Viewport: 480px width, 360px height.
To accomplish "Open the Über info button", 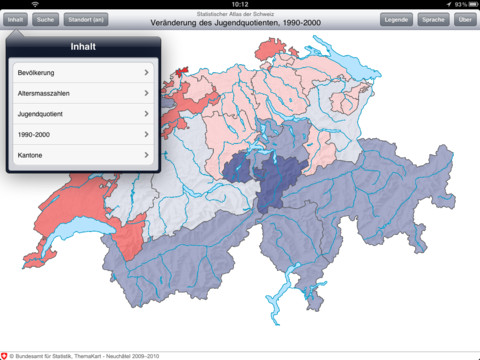I will tap(465, 20).
